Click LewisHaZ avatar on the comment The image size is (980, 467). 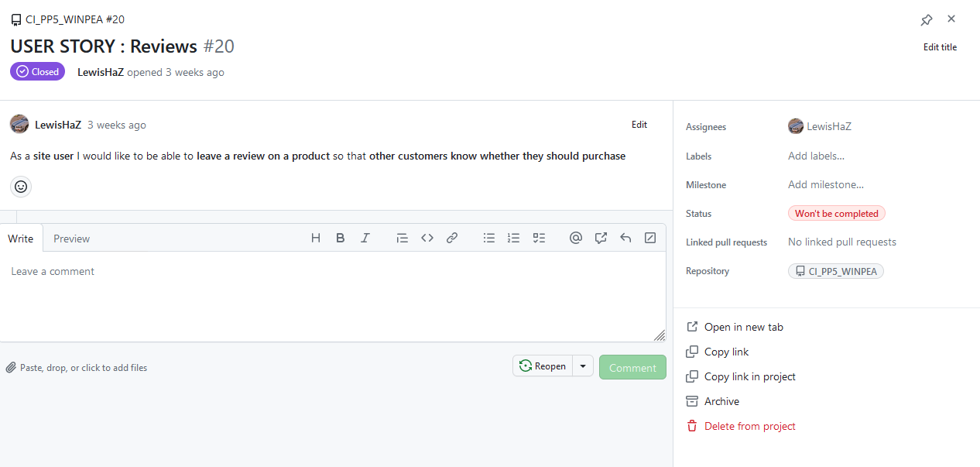click(x=19, y=124)
